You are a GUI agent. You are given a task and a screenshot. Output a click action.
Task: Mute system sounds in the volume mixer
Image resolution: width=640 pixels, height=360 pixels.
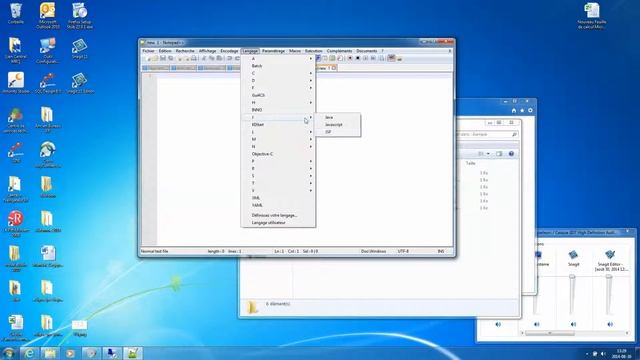pyautogui.click(x=537, y=324)
